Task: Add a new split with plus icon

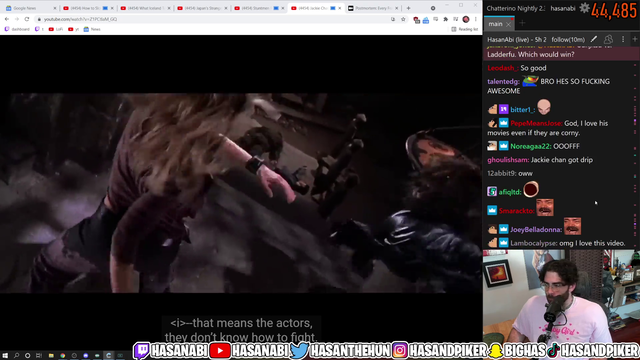Action: (x=635, y=39)
